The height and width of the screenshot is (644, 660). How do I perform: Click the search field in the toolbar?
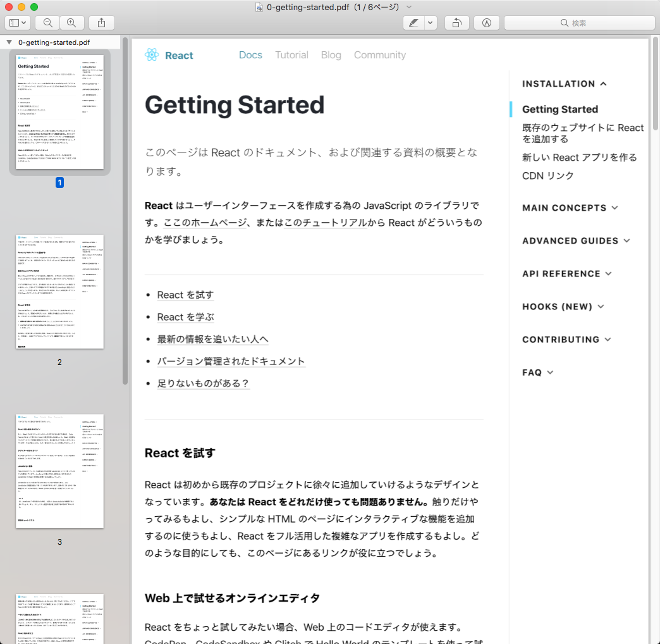[579, 23]
